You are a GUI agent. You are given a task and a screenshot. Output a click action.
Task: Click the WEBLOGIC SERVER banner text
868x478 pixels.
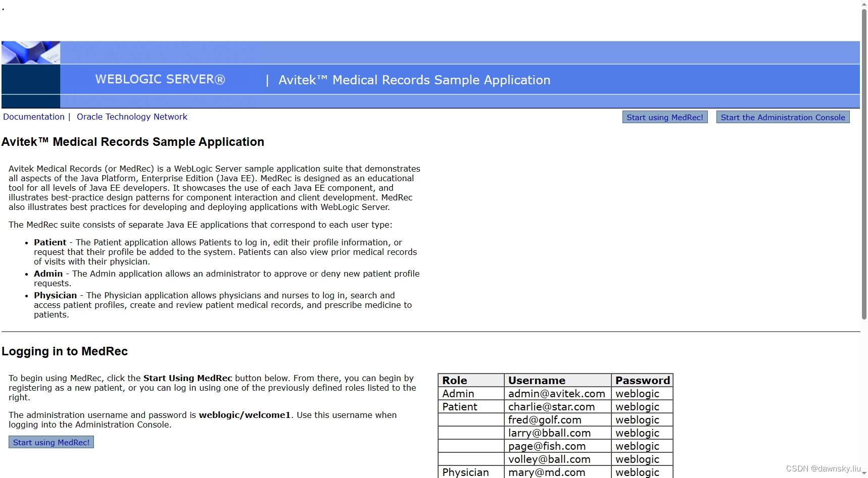click(160, 79)
